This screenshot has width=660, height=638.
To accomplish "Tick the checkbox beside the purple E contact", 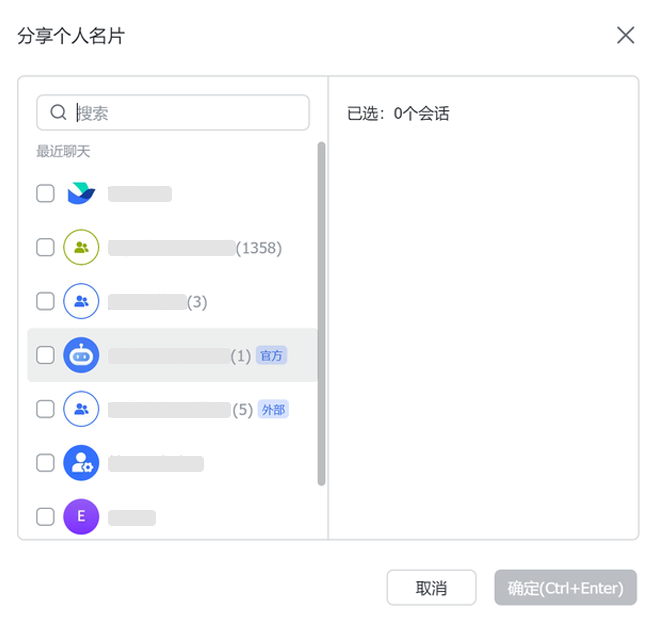I will pyautogui.click(x=45, y=516).
